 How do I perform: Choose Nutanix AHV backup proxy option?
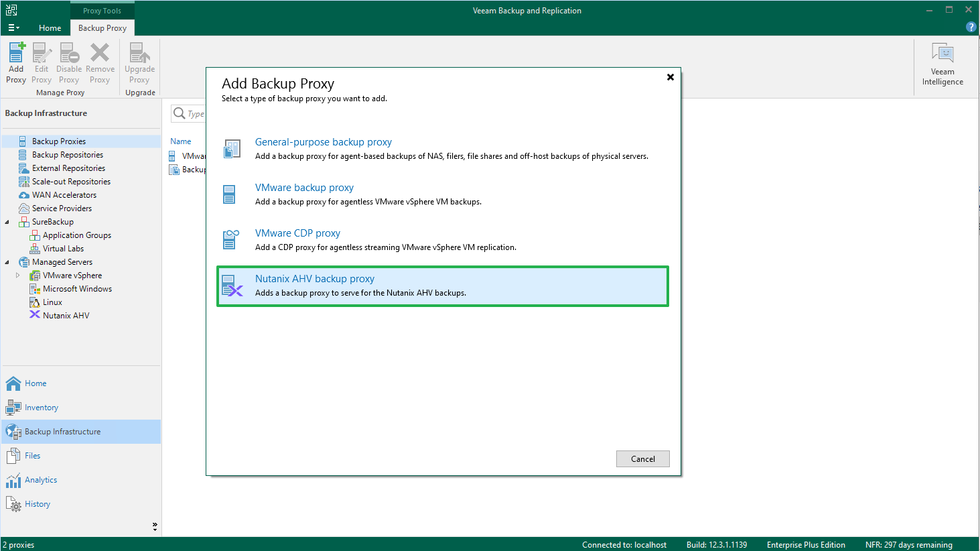point(443,286)
